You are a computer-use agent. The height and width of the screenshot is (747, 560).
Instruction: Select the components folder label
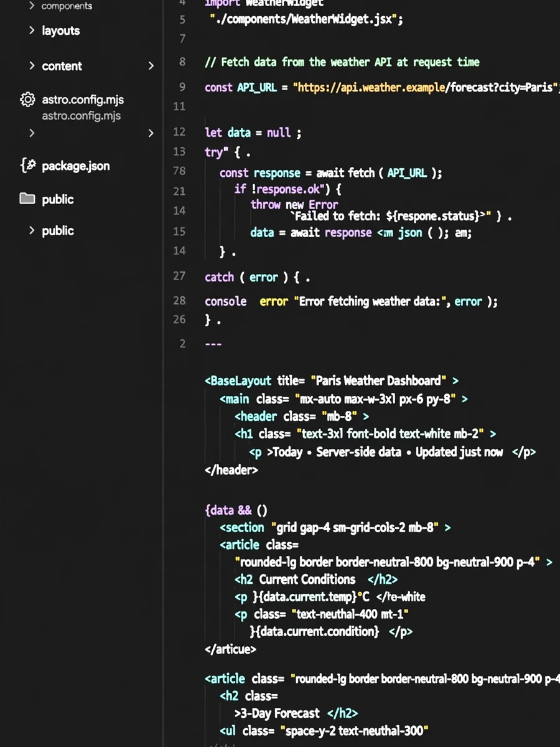point(67,6)
